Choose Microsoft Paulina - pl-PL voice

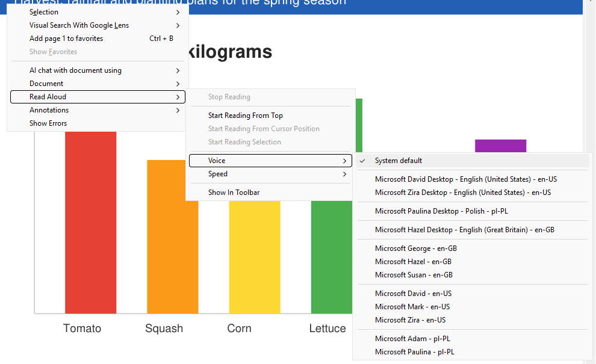[473, 352]
